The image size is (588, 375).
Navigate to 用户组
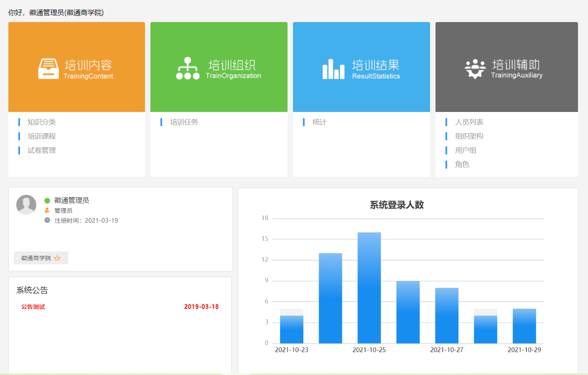[465, 150]
